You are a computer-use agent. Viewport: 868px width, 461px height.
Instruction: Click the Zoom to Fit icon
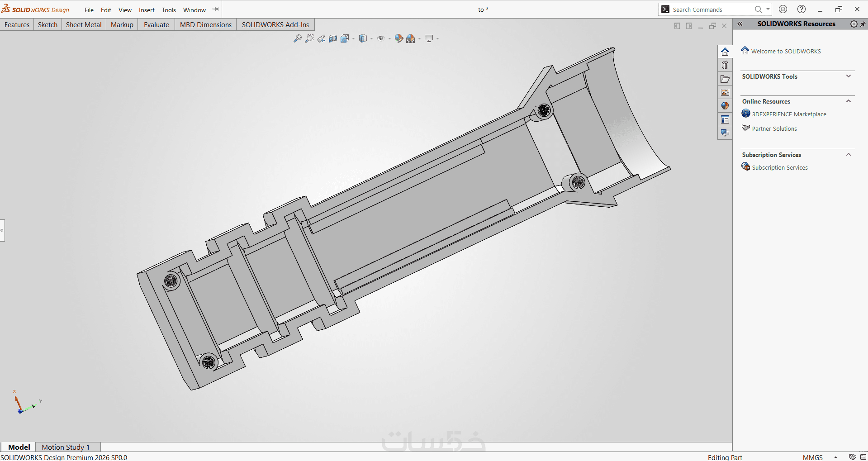click(x=297, y=38)
